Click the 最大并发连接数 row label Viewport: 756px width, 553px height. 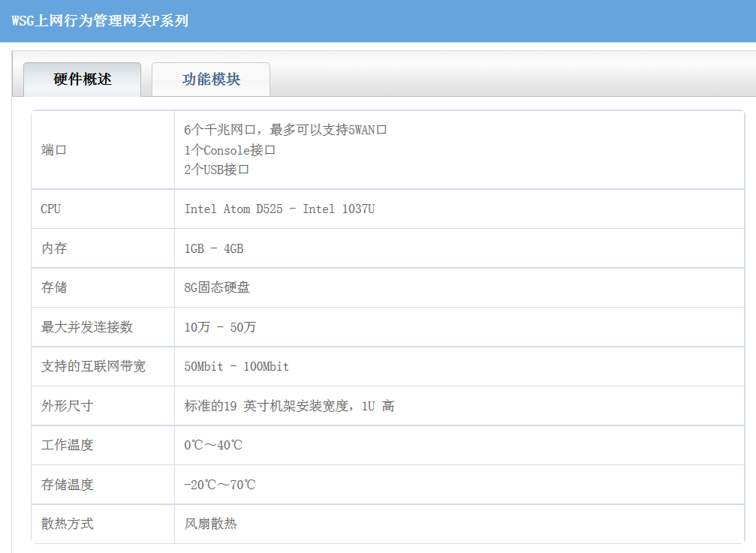pyautogui.click(x=86, y=327)
